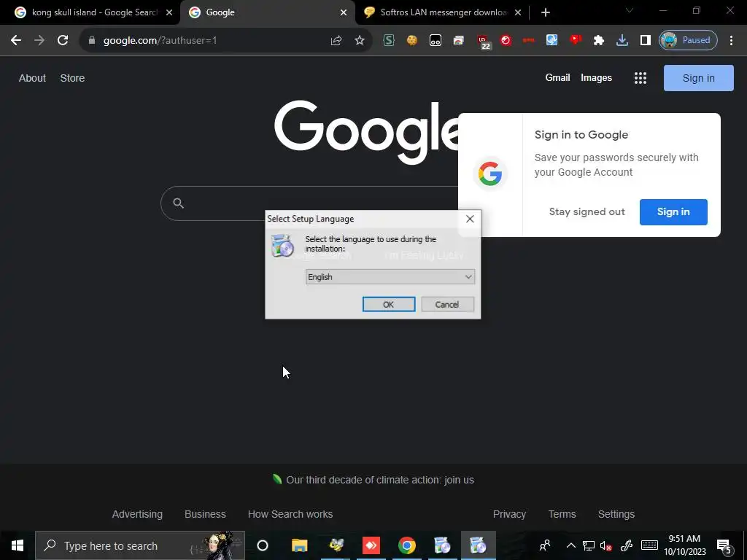Close the Softros LAN messenger tab

tap(518, 13)
